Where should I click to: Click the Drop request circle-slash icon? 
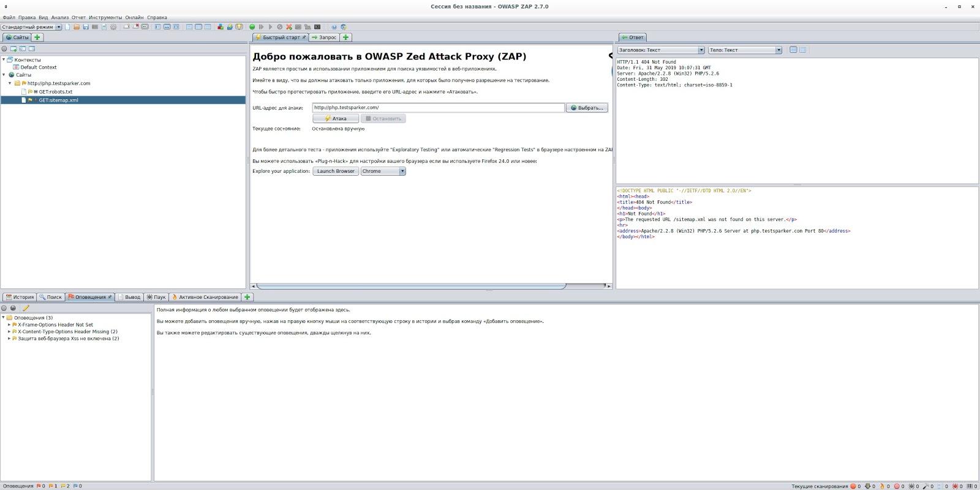click(279, 27)
